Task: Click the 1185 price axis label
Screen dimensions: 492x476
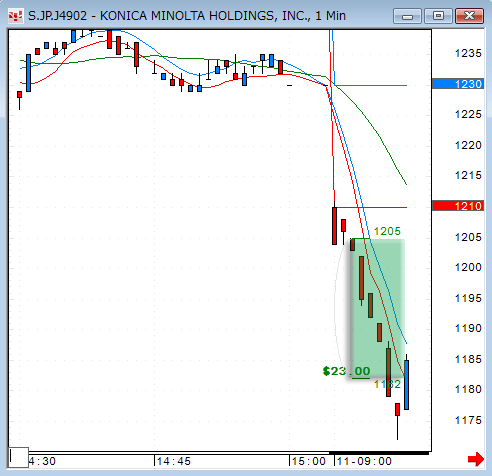Action: coord(468,359)
